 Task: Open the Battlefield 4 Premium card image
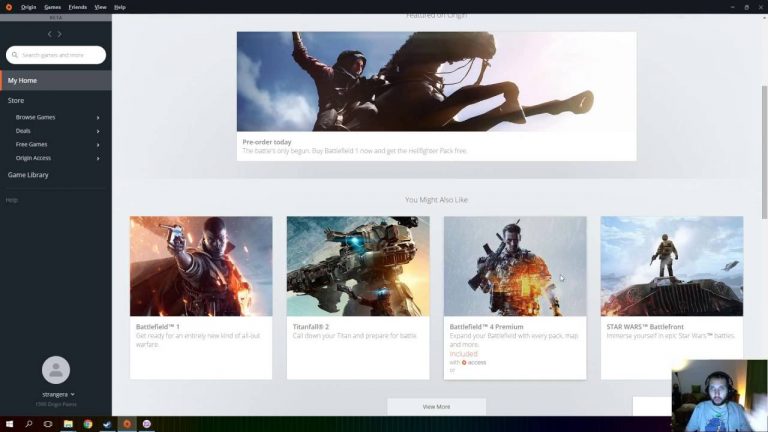(x=515, y=266)
